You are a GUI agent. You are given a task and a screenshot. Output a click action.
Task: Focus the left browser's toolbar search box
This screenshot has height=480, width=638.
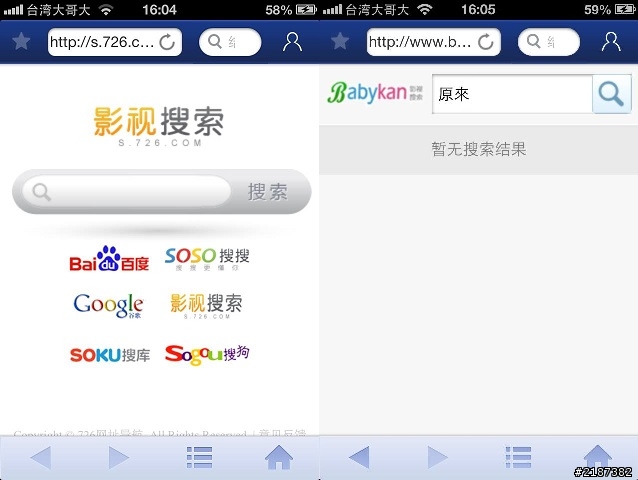230,42
